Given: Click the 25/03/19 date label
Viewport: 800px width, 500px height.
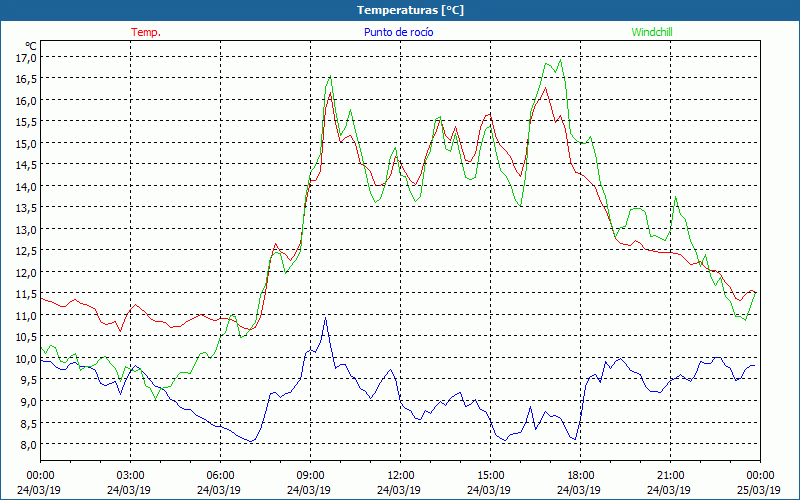Looking at the screenshot, I should point(759,490).
